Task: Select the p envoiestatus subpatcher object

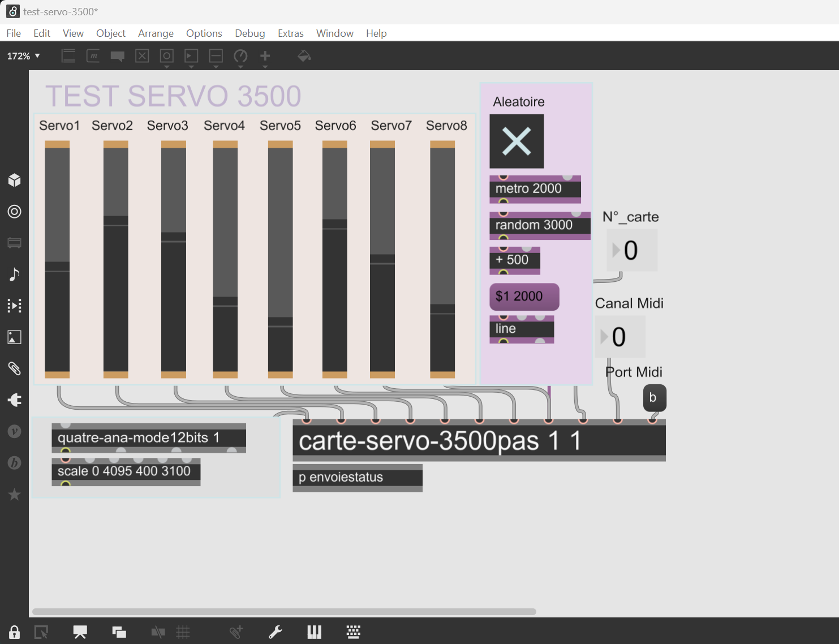Action: pos(358,478)
